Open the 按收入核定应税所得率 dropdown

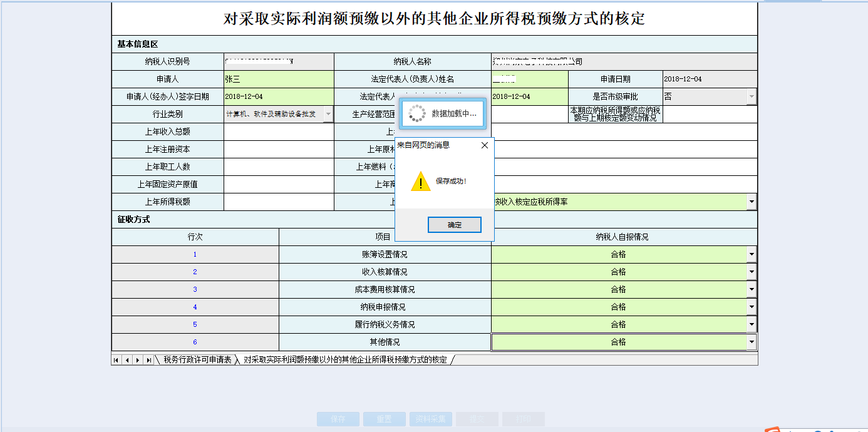(751, 202)
